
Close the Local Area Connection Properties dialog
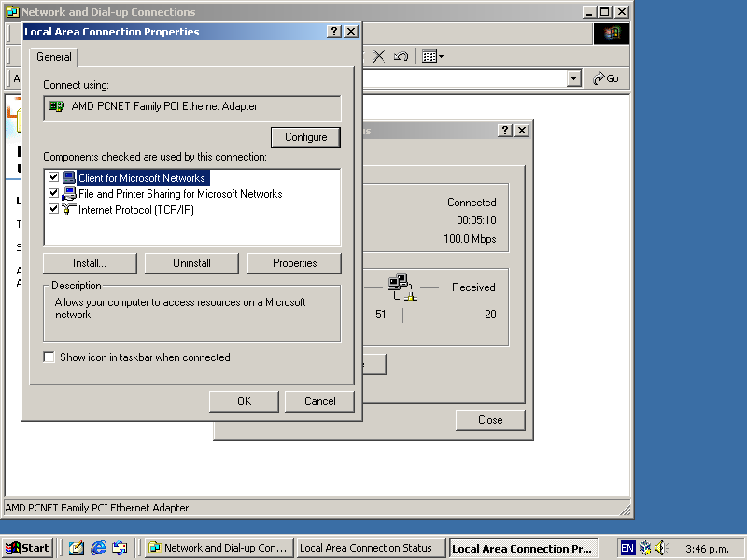(351, 32)
